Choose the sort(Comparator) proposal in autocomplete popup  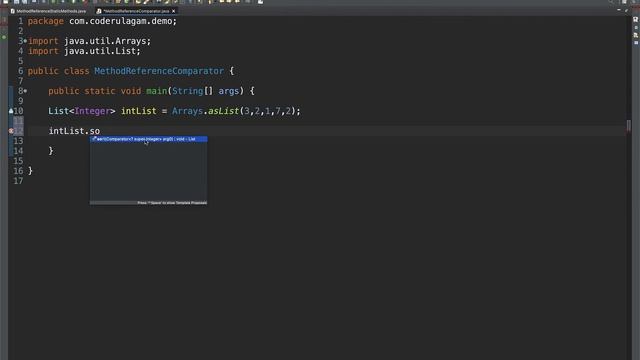[x=149, y=139]
